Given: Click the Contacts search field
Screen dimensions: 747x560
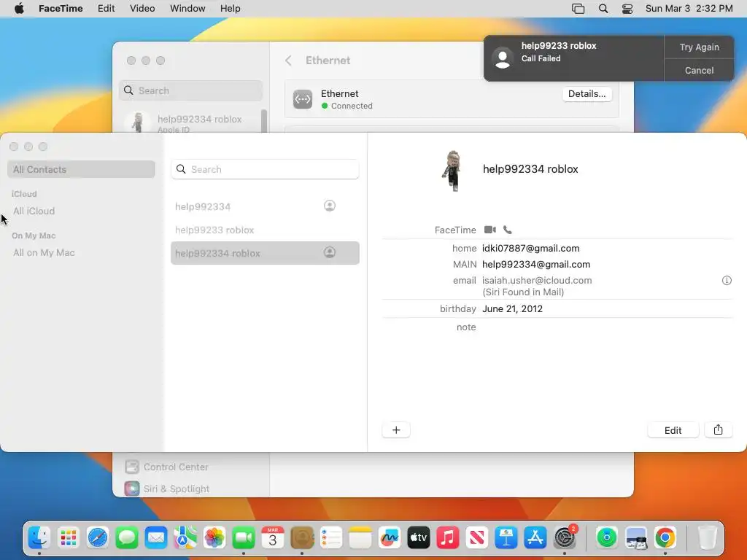Looking at the screenshot, I should coord(265,169).
